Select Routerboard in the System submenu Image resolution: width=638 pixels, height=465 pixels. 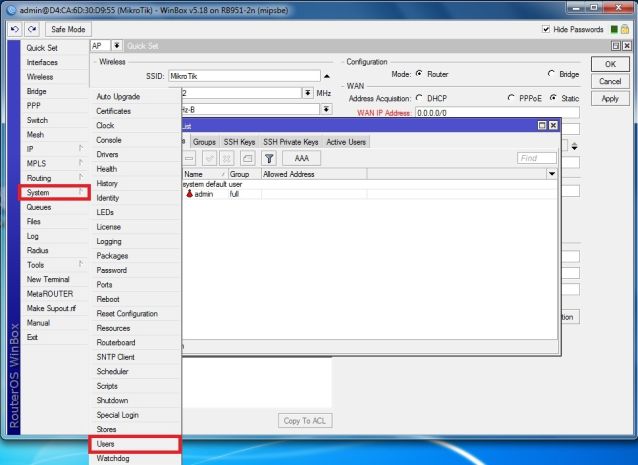tap(135, 343)
